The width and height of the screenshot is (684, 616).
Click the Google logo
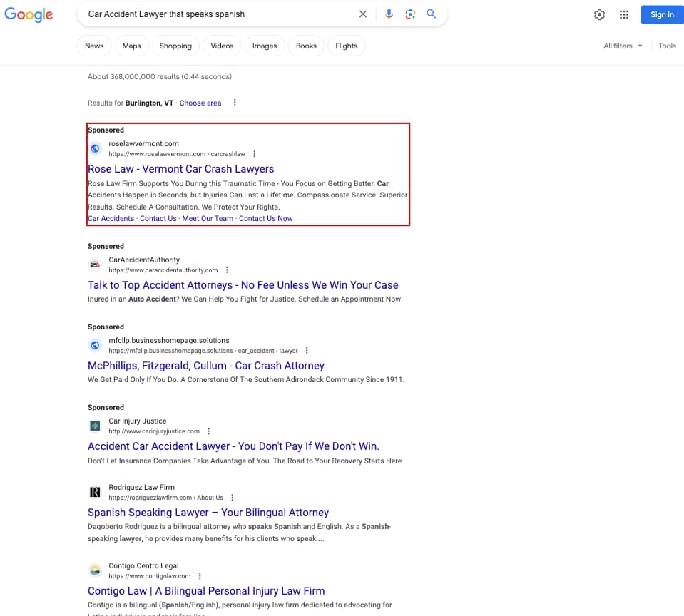pos(29,14)
